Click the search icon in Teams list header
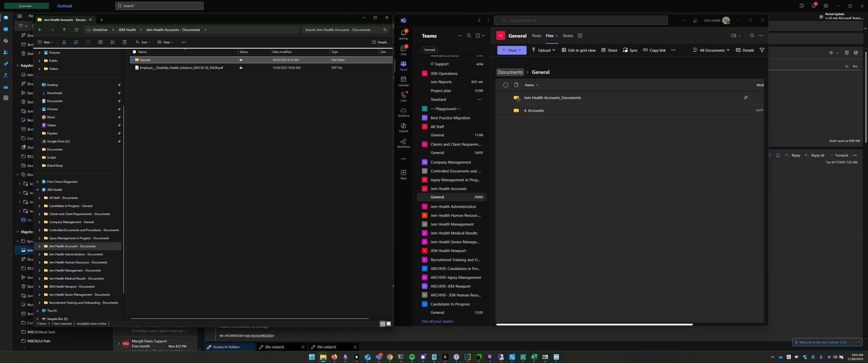The image size is (868, 363). point(469,36)
